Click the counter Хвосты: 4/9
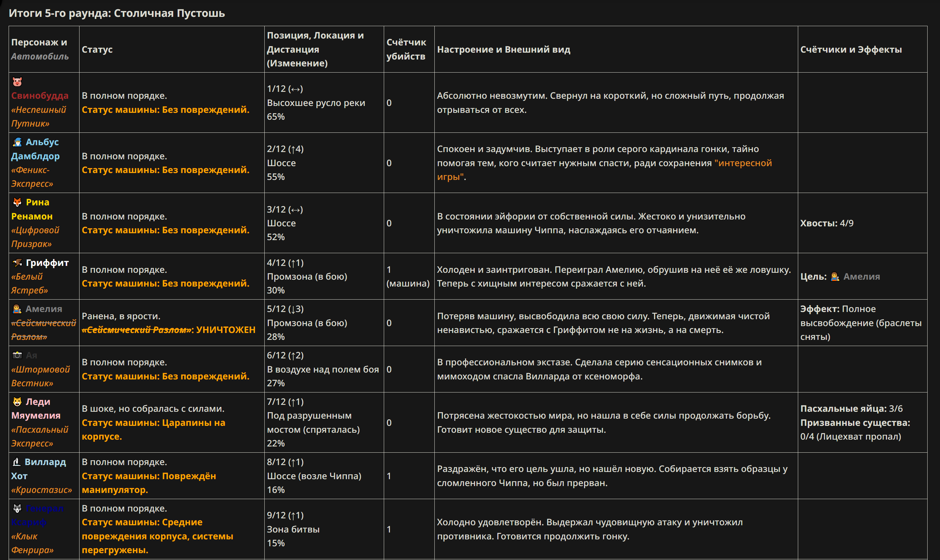 point(827,223)
